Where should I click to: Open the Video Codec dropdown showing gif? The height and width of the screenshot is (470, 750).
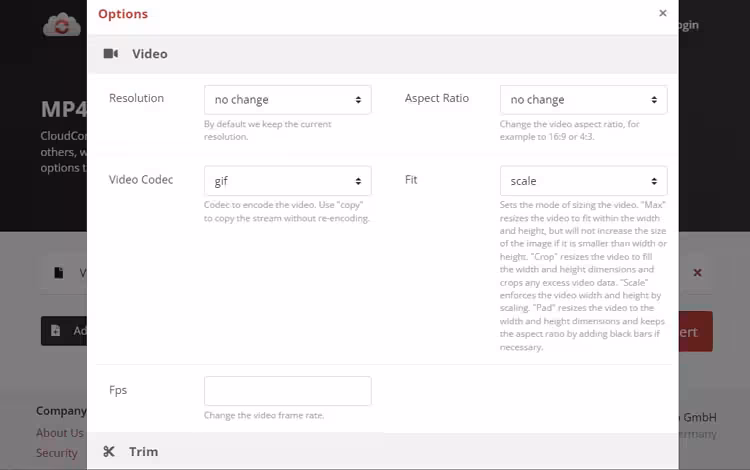(x=288, y=181)
